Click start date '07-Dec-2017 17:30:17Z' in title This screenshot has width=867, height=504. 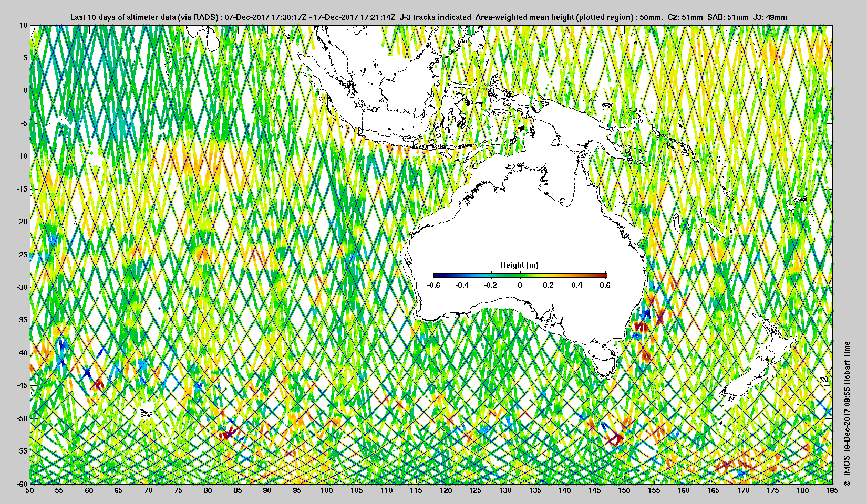[266, 17]
